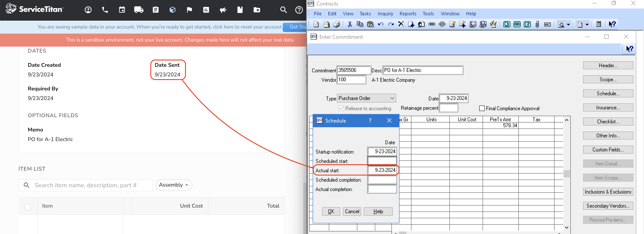Click the Secondary Vendors... button
This screenshot has width=644, height=234.
pyautogui.click(x=608, y=206)
